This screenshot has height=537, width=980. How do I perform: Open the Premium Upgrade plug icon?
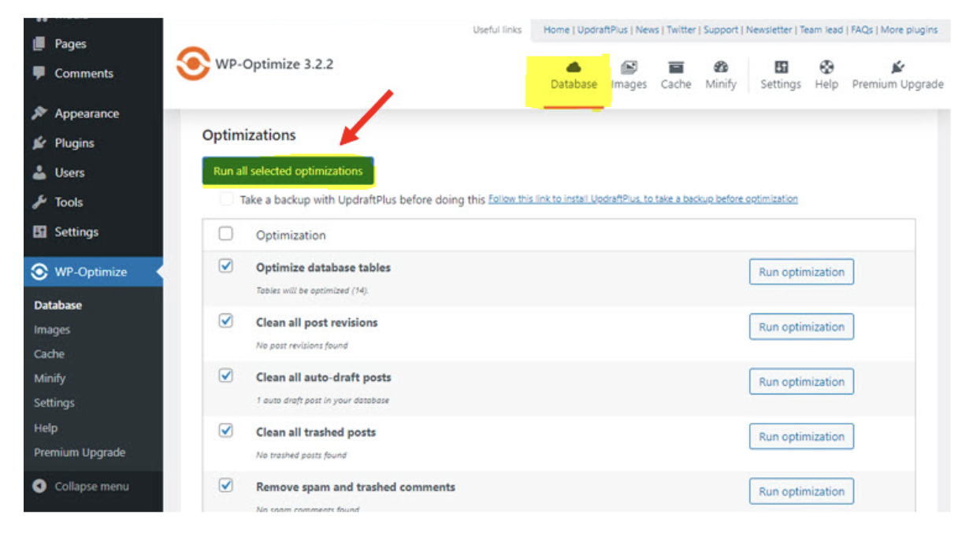[x=897, y=67]
